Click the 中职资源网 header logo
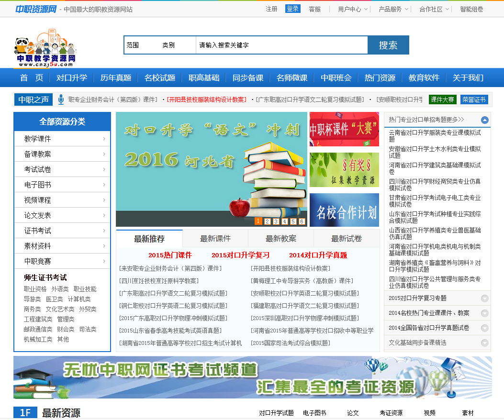Viewport: 504px width, 420px height. [36, 9]
